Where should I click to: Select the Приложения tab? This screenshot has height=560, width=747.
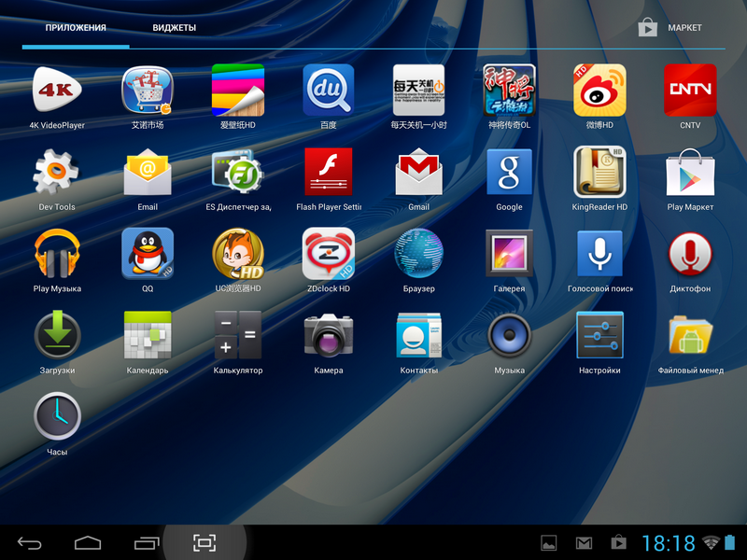76,28
